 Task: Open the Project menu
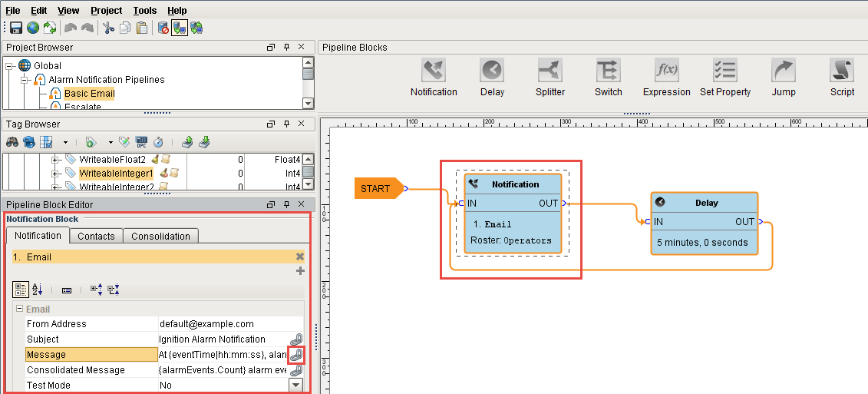click(106, 11)
